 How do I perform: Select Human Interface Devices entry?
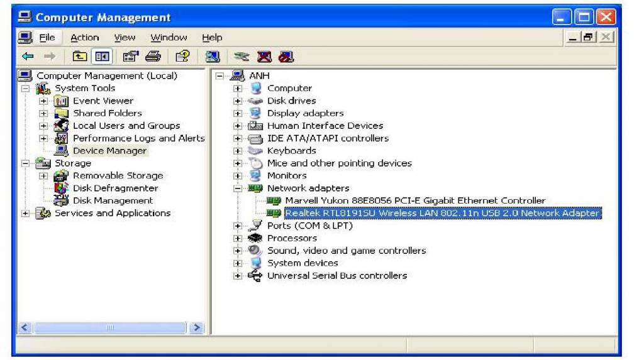(x=325, y=126)
